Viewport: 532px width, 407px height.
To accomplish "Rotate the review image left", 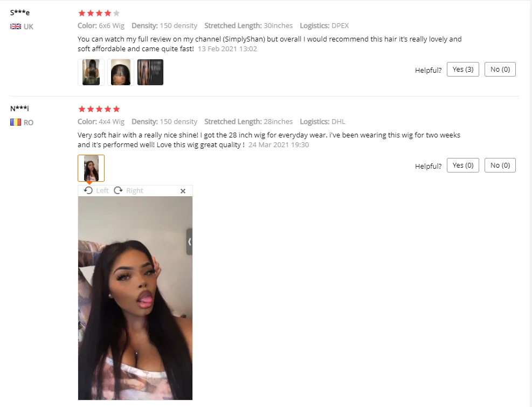I will pyautogui.click(x=96, y=190).
